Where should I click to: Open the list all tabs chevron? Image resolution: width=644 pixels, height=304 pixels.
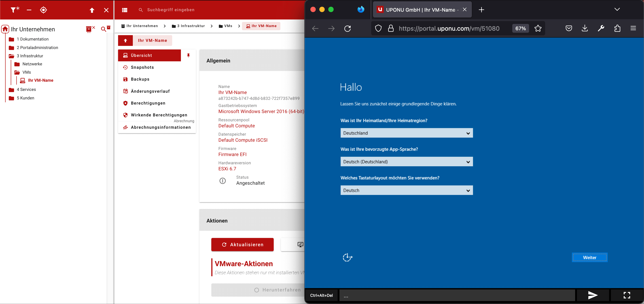click(x=617, y=9)
